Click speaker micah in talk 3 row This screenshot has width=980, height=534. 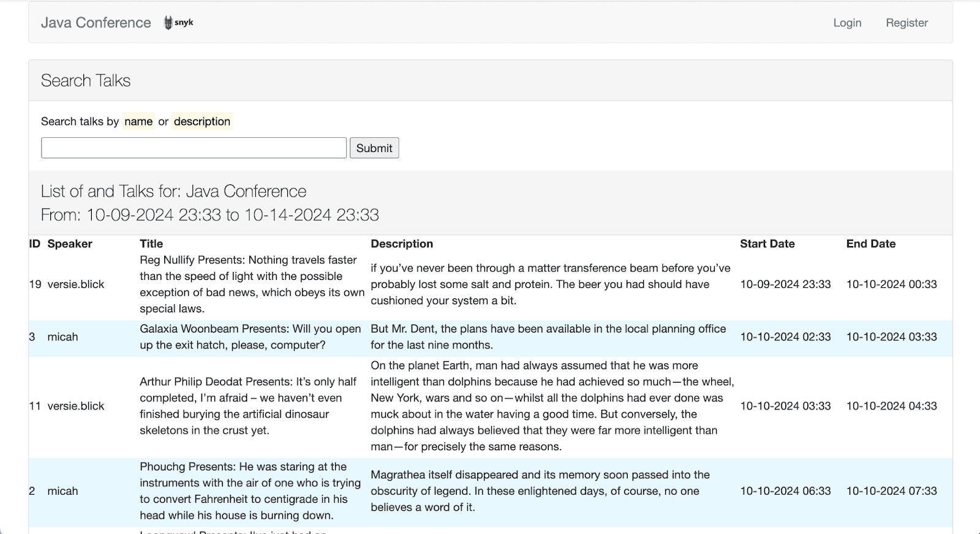[62, 337]
